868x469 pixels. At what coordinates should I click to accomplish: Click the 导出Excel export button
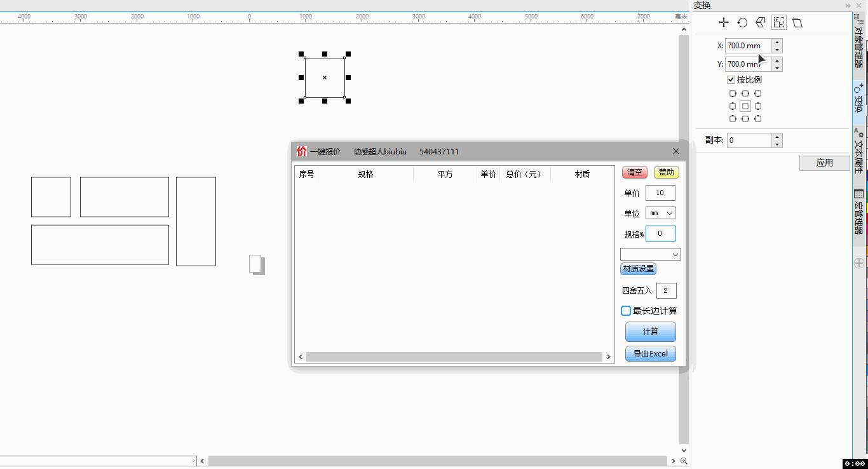[x=650, y=353]
